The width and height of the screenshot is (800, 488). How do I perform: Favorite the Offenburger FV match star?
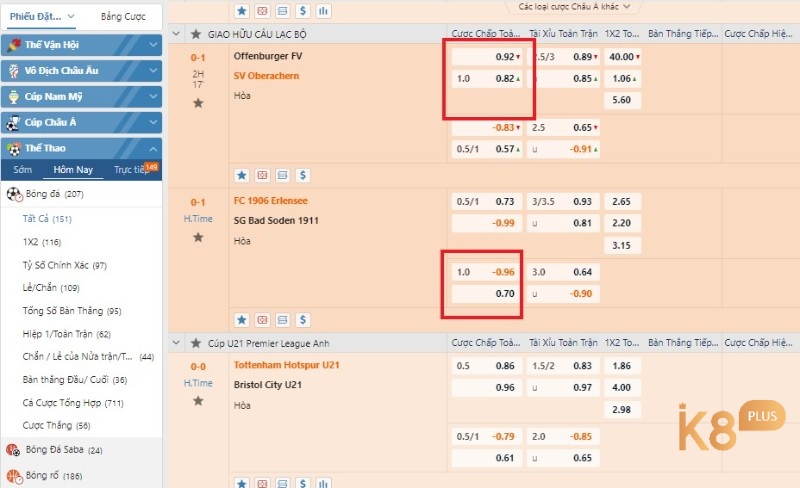point(198,104)
